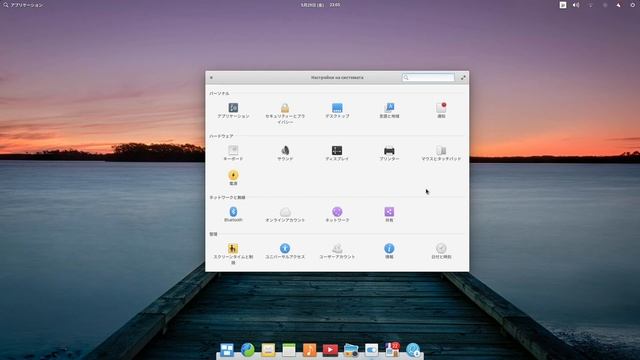Click the settings search field
This screenshot has width=640, height=360.
pyautogui.click(x=428, y=78)
